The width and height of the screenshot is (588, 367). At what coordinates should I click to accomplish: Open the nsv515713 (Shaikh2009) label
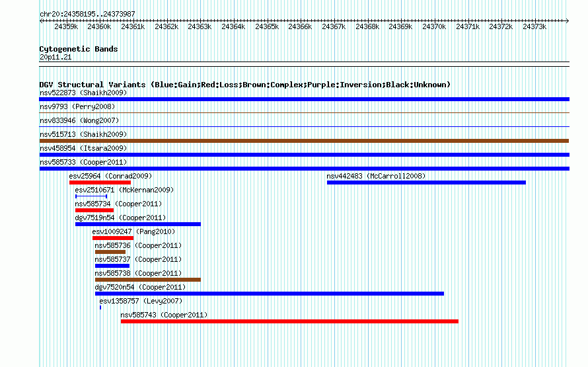click(83, 134)
